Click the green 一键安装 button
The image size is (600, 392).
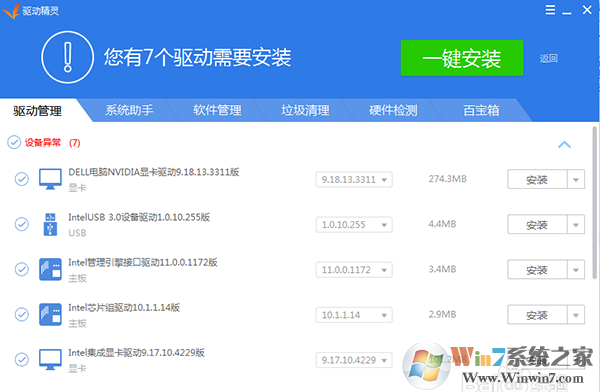pyautogui.click(x=462, y=58)
